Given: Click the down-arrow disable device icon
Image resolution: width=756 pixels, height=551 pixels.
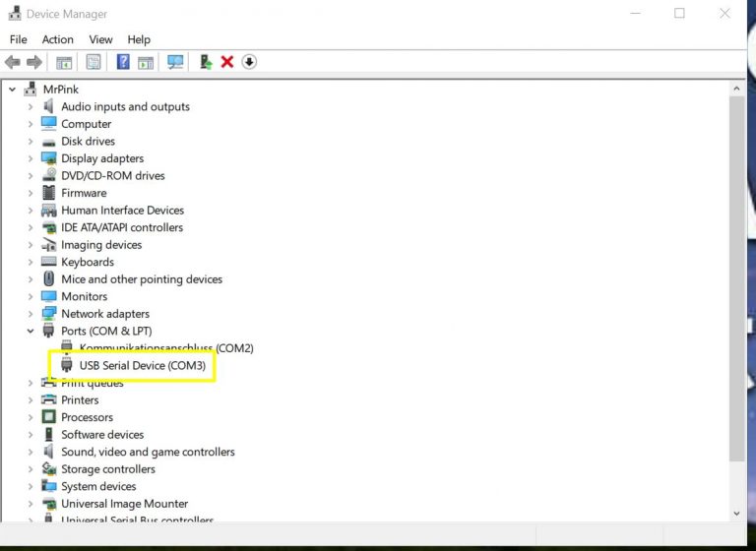Looking at the screenshot, I should [x=249, y=62].
